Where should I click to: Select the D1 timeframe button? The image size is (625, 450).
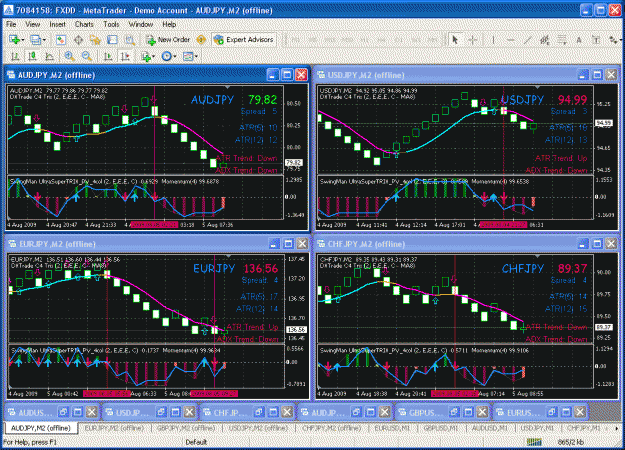(399, 40)
